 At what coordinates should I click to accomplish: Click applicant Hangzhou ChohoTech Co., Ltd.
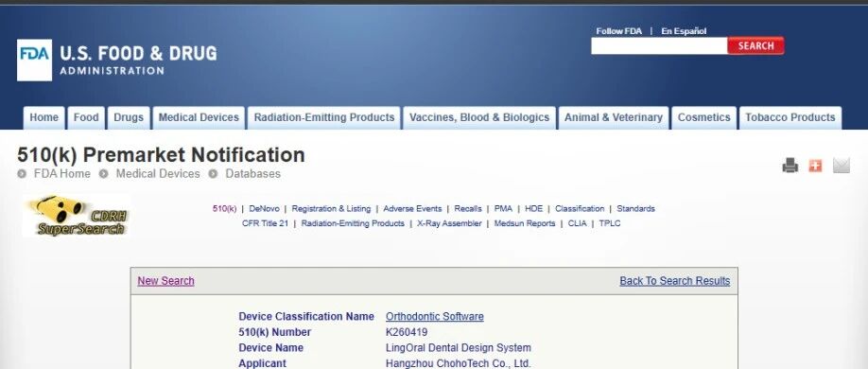[459, 364]
